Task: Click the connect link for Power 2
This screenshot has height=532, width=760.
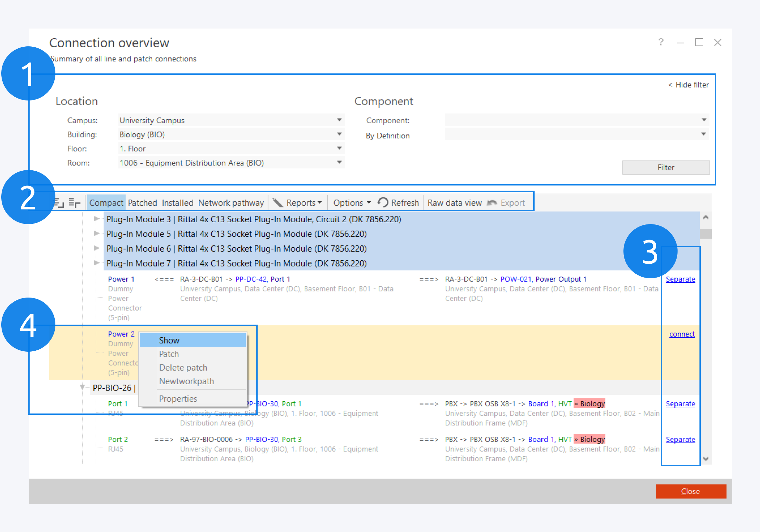Action: (x=681, y=334)
